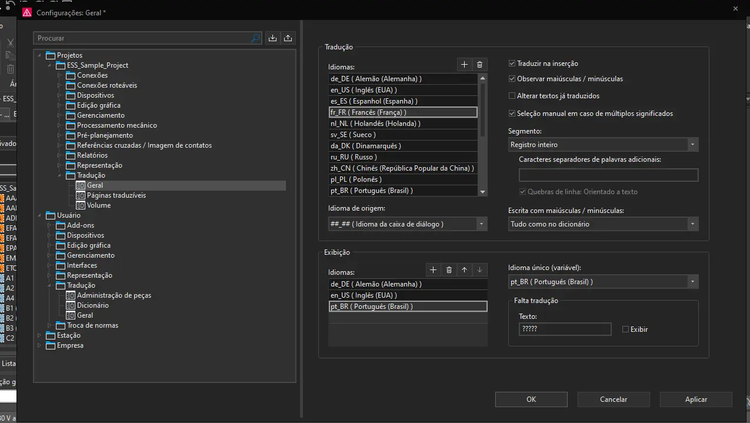Click the 'Texto' field containing ?????

565,329
